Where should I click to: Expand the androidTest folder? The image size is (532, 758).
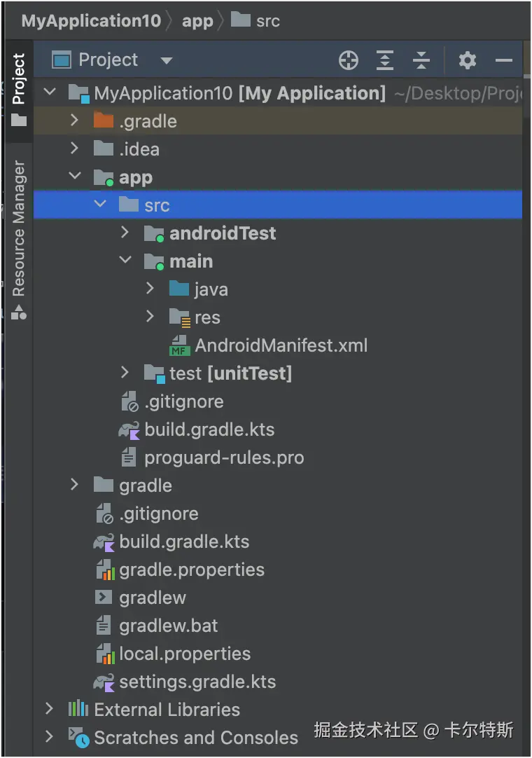click(125, 233)
